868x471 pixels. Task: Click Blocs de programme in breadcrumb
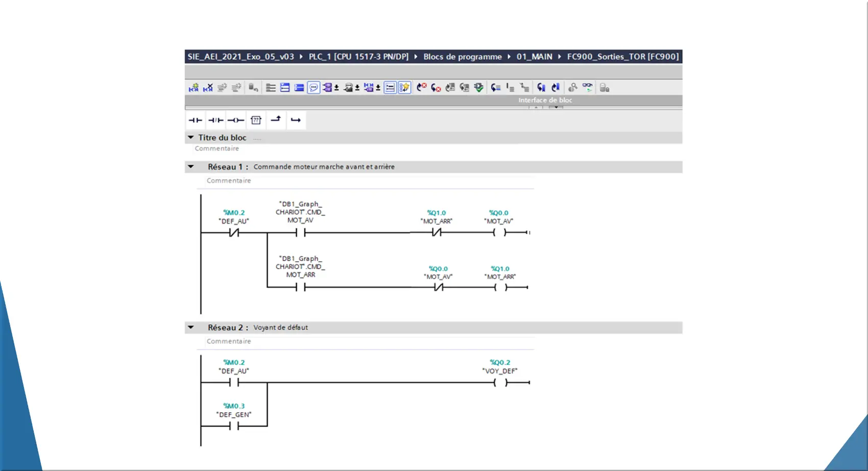463,57
